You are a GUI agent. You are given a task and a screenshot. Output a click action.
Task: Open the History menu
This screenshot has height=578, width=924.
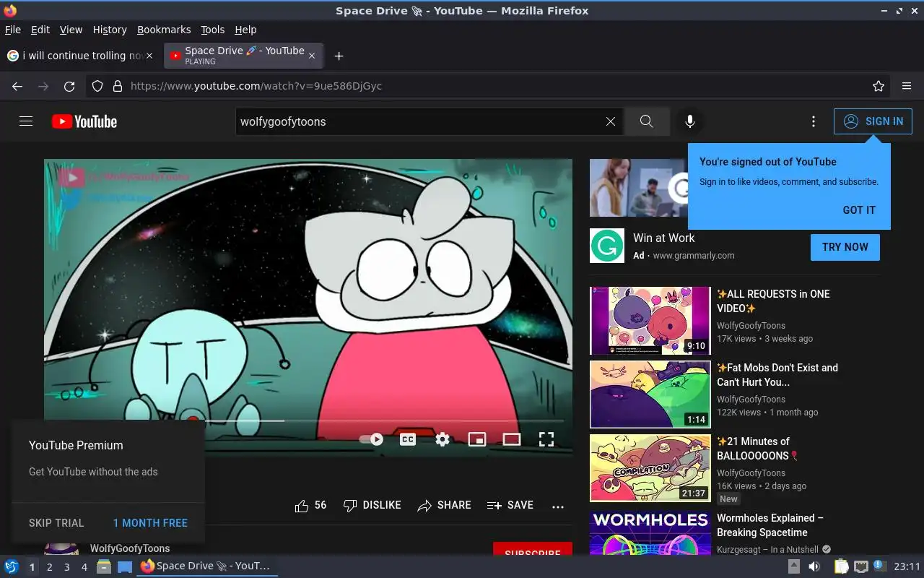(110, 30)
